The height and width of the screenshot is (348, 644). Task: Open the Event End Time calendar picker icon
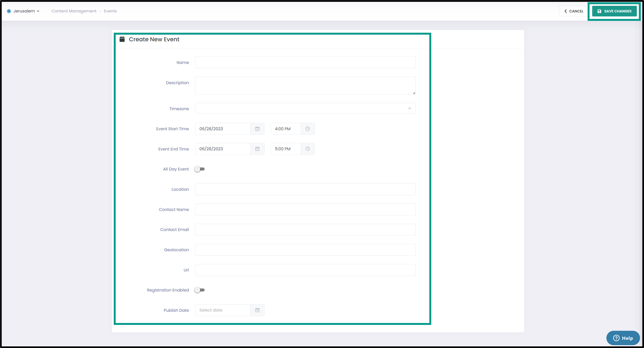point(257,149)
